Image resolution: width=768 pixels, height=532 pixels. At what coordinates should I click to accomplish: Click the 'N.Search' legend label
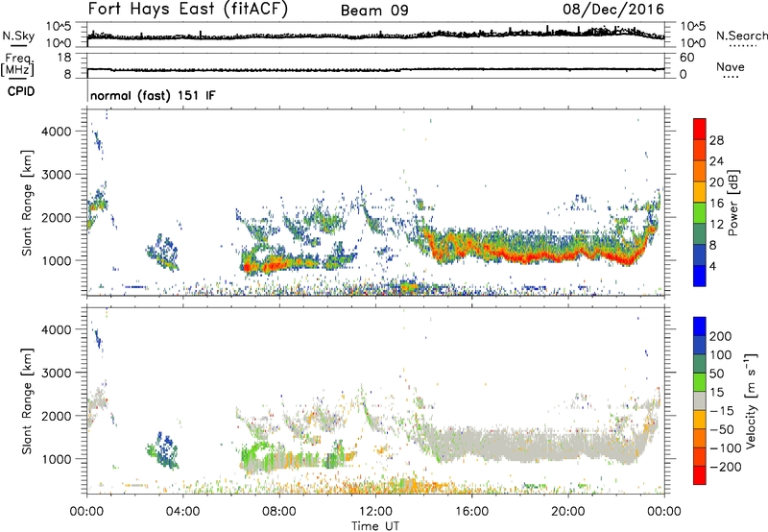coord(741,36)
